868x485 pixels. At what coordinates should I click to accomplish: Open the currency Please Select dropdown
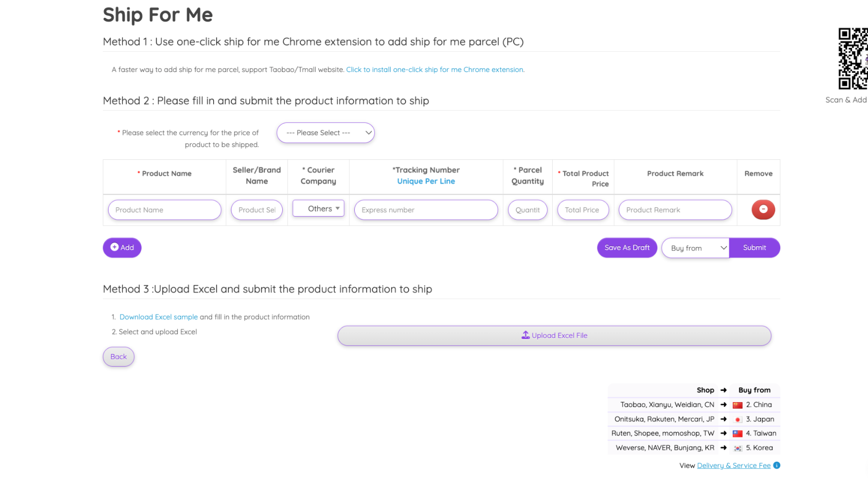click(326, 133)
